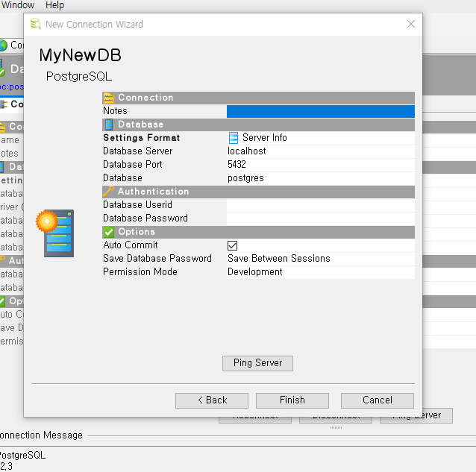Click the Connection section header icon
The width and height of the screenshot is (476, 472).
(x=108, y=98)
